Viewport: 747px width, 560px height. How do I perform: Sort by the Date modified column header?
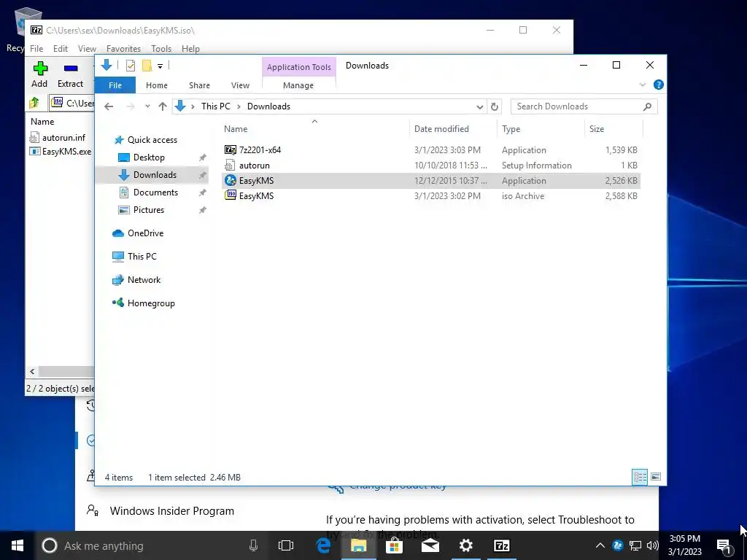453,128
